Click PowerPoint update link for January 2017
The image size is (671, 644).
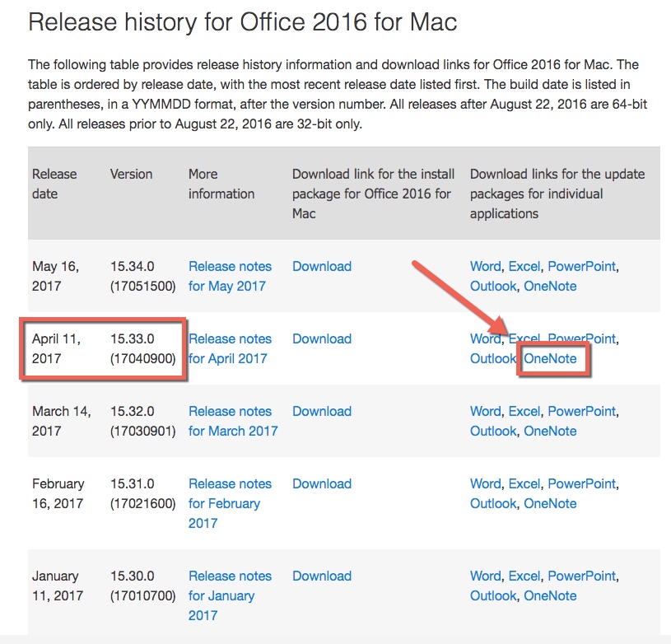tap(581, 576)
